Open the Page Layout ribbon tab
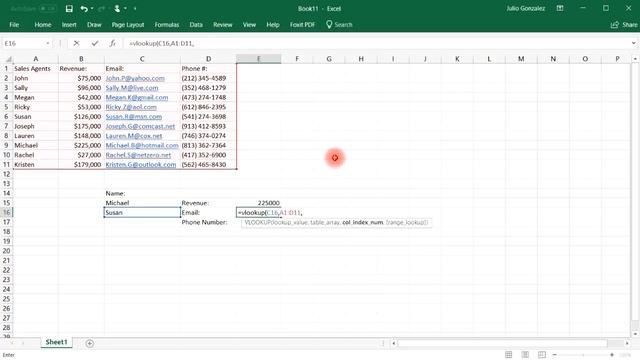The height and width of the screenshot is (360, 640). pos(128,25)
